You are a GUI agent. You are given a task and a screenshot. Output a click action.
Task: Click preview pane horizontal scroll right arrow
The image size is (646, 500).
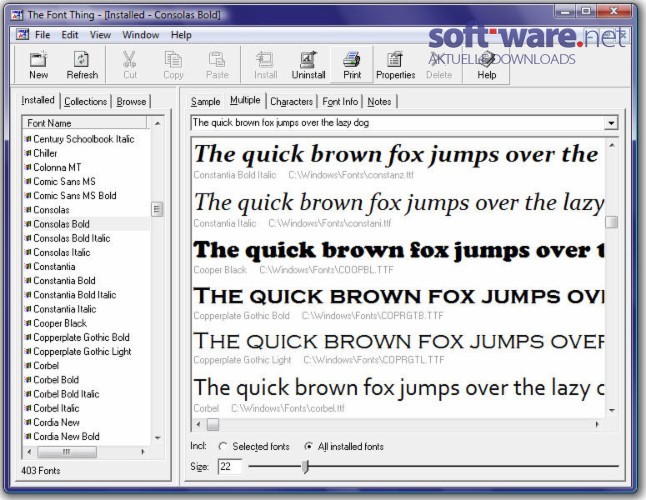597,424
